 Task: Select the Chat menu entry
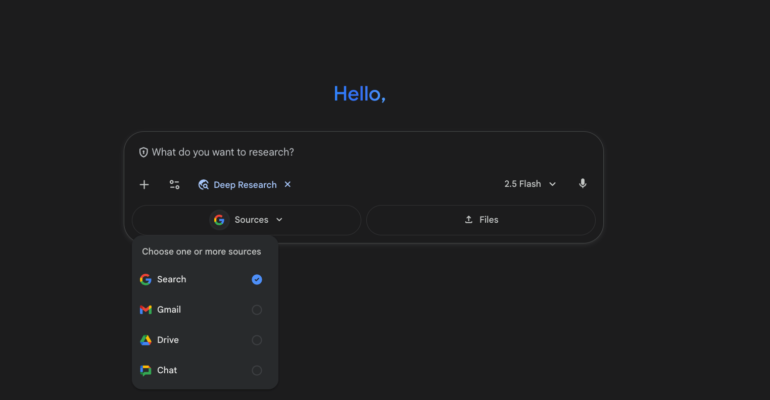[205, 371]
